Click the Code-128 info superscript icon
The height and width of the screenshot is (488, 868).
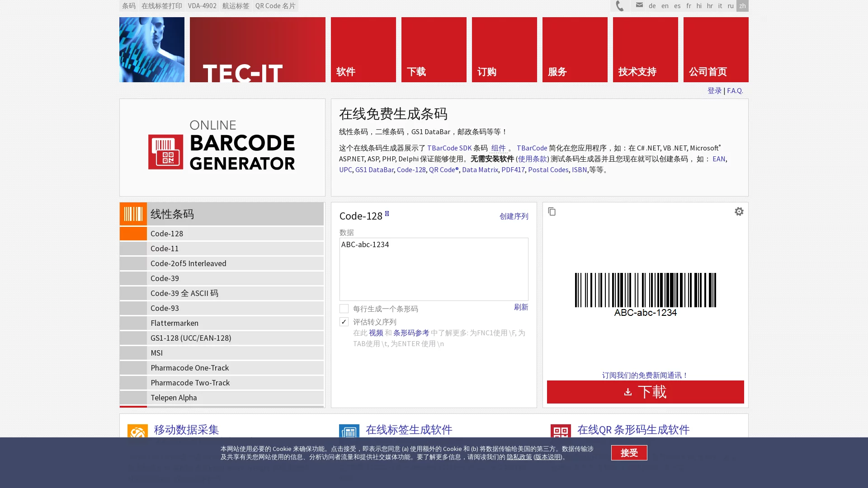click(x=387, y=213)
